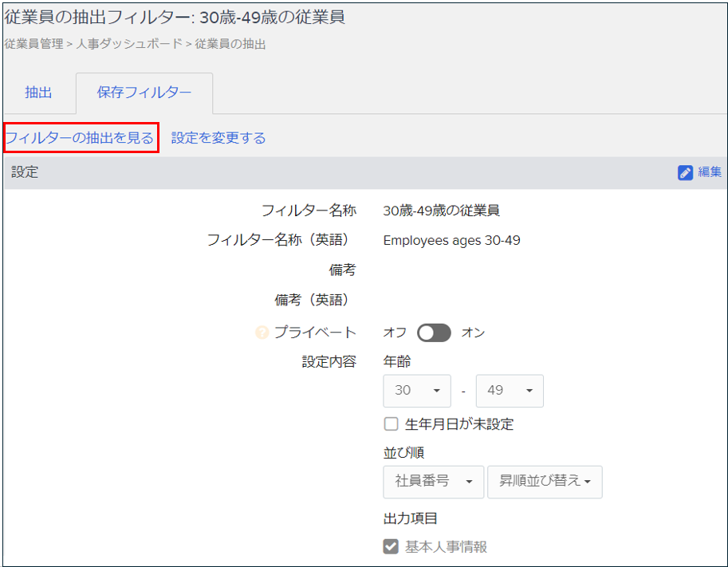Click the 編集 link text
Image resolution: width=728 pixels, height=567 pixels.
pyautogui.click(x=710, y=171)
